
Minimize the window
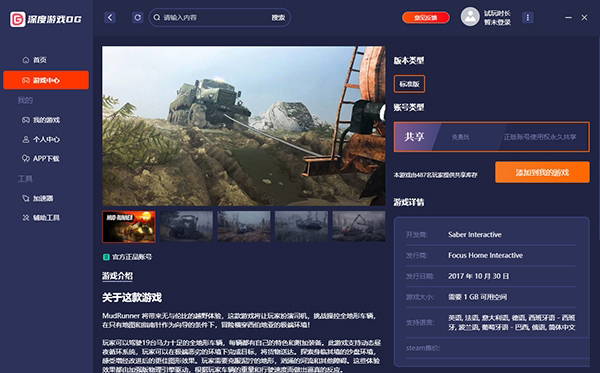(568, 18)
